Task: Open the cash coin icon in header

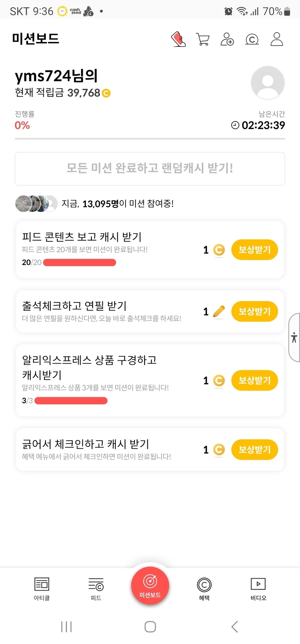Action: pyautogui.click(x=252, y=39)
